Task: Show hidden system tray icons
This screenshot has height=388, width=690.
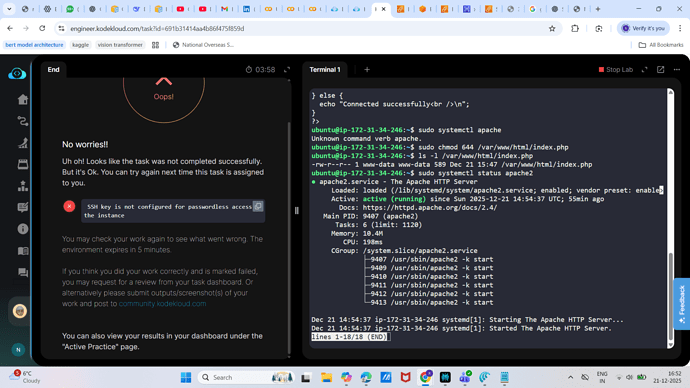Action: coord(570,377)
